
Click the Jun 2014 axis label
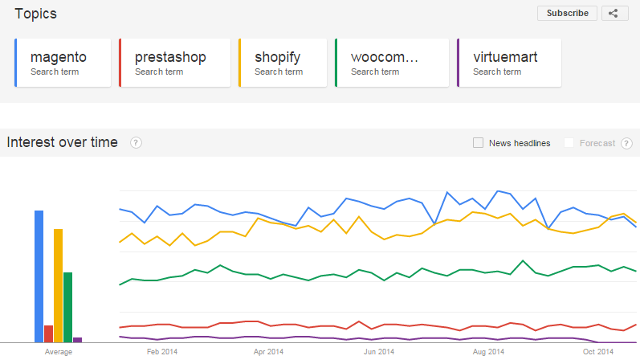(379, 352)
